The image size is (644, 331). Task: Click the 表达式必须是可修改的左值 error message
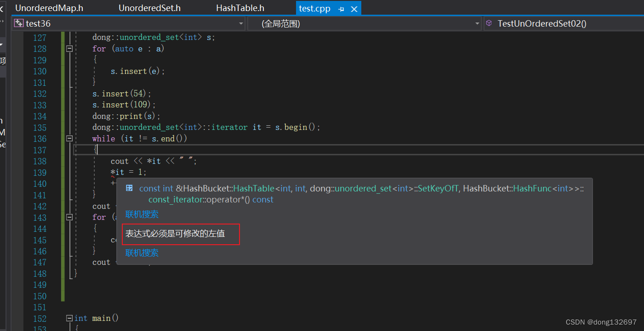[x=175, y=234]
